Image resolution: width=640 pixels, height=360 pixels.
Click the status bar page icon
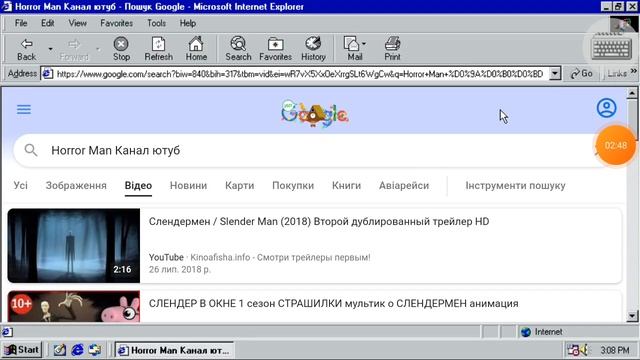[x=7, y=332]
